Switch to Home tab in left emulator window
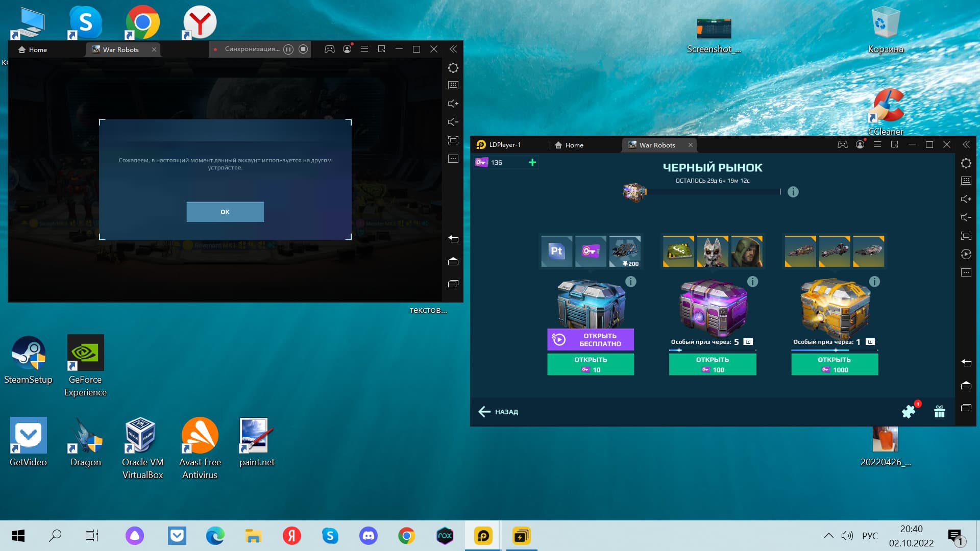This screenshot has height=551, width=980. (x=33, y=49)
